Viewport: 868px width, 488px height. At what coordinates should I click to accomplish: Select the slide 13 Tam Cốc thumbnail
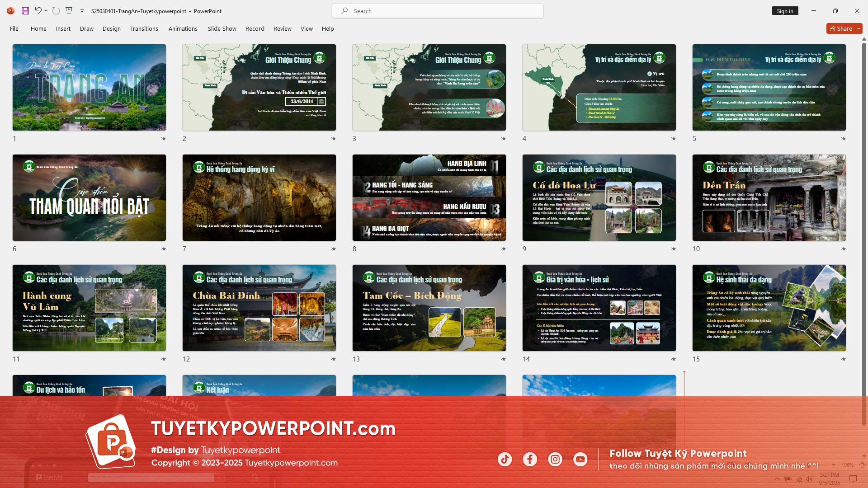coord(429,308)
